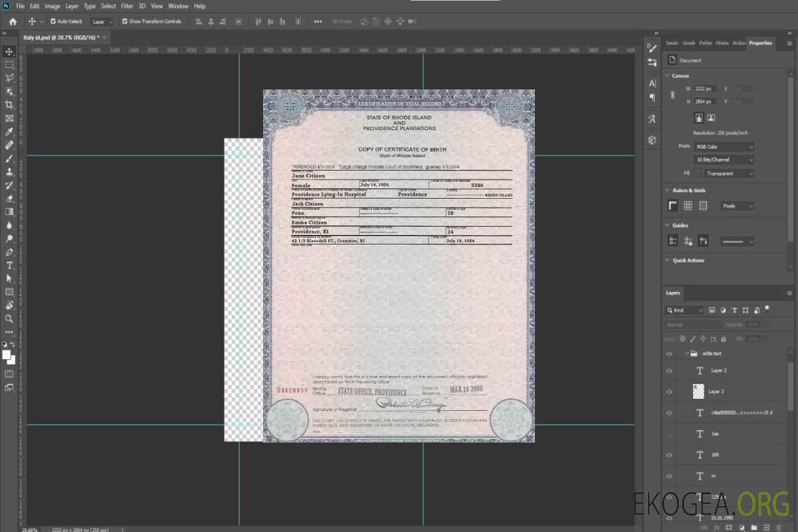Viewport: 798px width, 532px height.
Task: Open the Paragraph panel icon
Action: click(x=652, y=98)
